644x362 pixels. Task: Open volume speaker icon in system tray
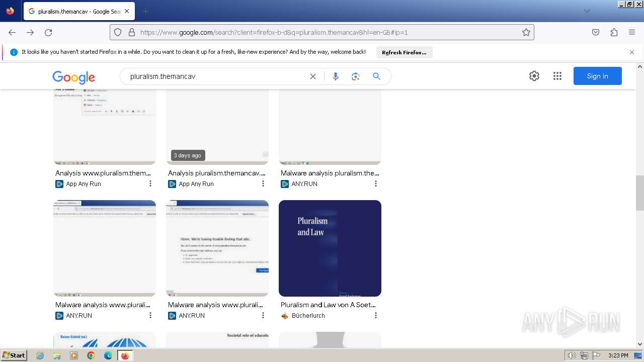pos(572,355)
